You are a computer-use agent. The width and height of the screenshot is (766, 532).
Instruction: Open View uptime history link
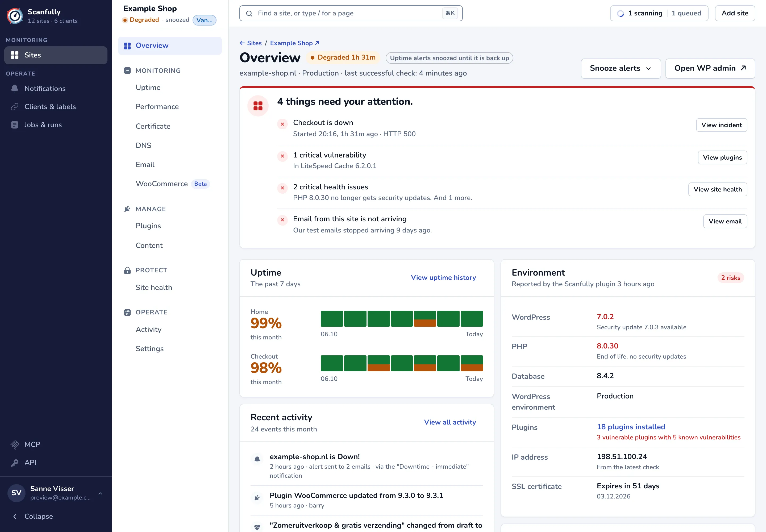point(443,277)
